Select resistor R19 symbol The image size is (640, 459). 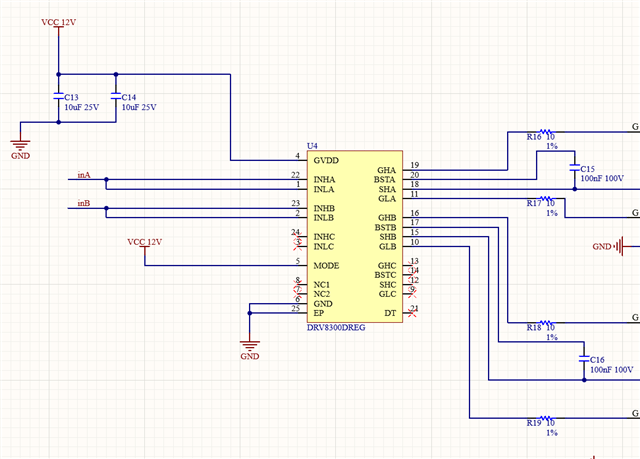click(x=545, y=418)
